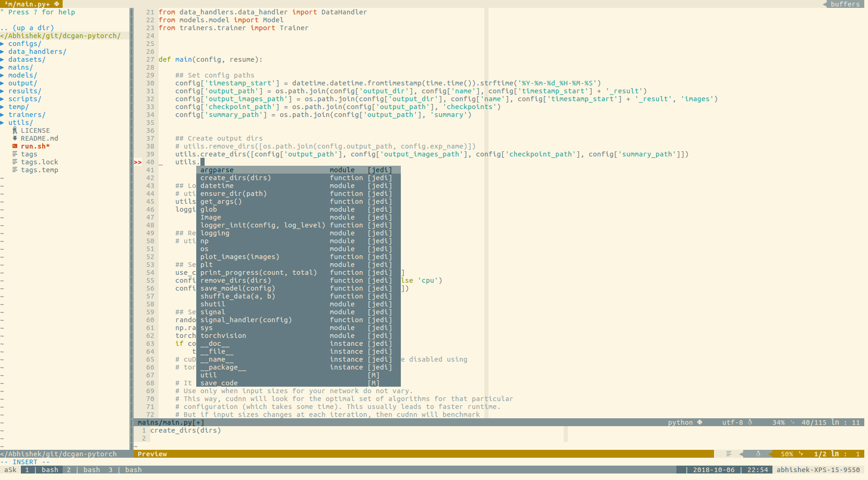Click the Preview window status label
The height and width of the screenshot is (480, 868).
click(152, 454)
